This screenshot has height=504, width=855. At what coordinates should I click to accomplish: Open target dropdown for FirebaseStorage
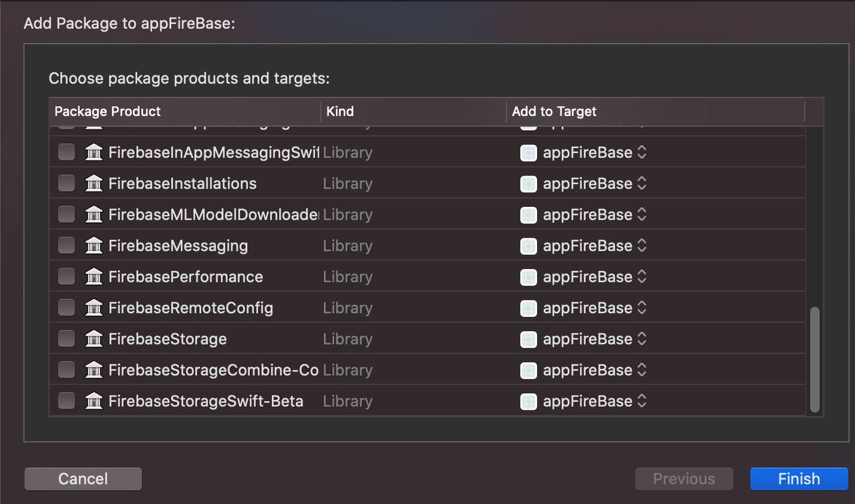click(x=583, y=339)
